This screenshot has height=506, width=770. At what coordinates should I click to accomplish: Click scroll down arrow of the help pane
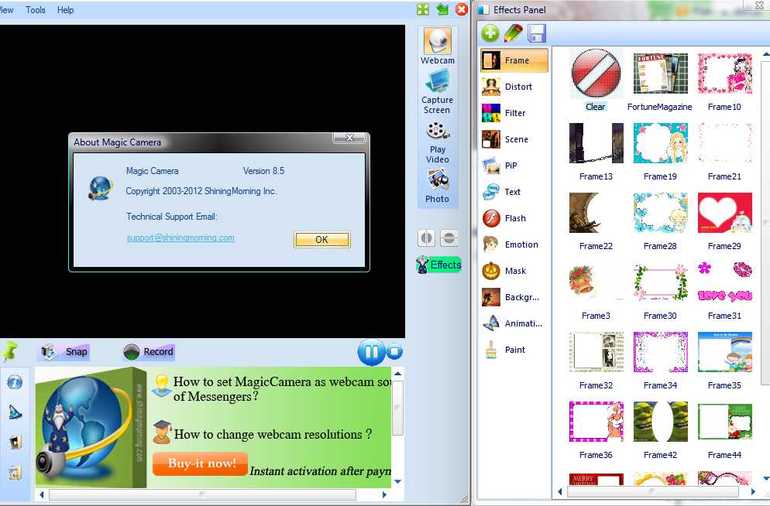pyautogui.click(x=398, y=481)
